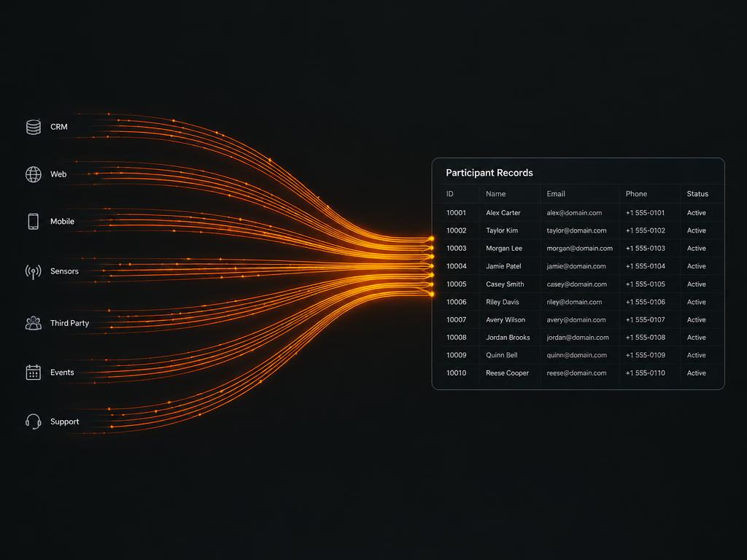Select ID 10007 cell
747x560 pixels.
click(456, 320)
